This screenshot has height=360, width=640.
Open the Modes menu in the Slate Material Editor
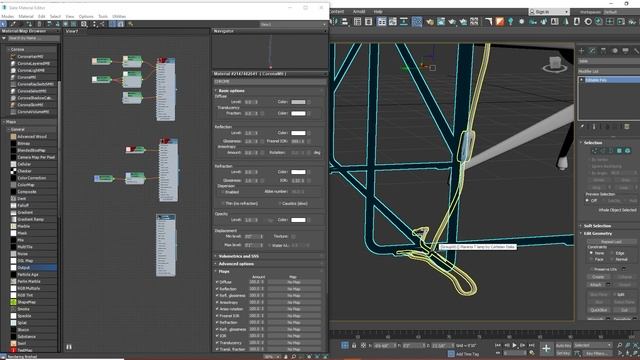tap(7, 16)
